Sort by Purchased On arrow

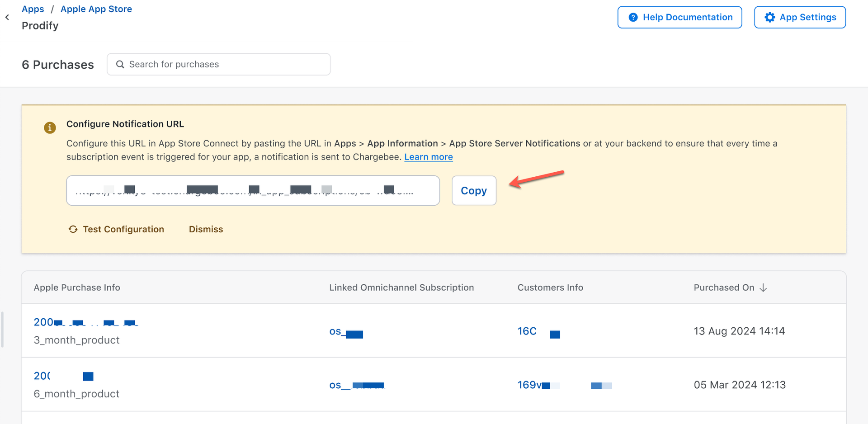click(x=764, y=287)
